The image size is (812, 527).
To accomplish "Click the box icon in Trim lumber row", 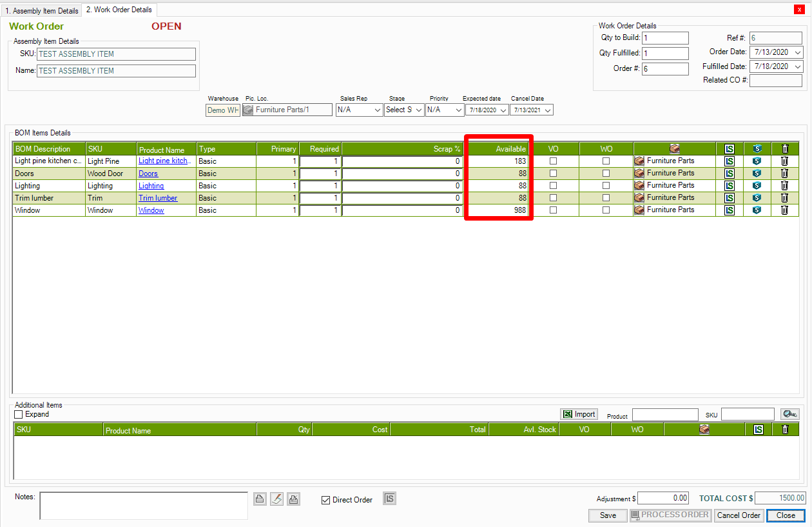I will pos(639,198).
